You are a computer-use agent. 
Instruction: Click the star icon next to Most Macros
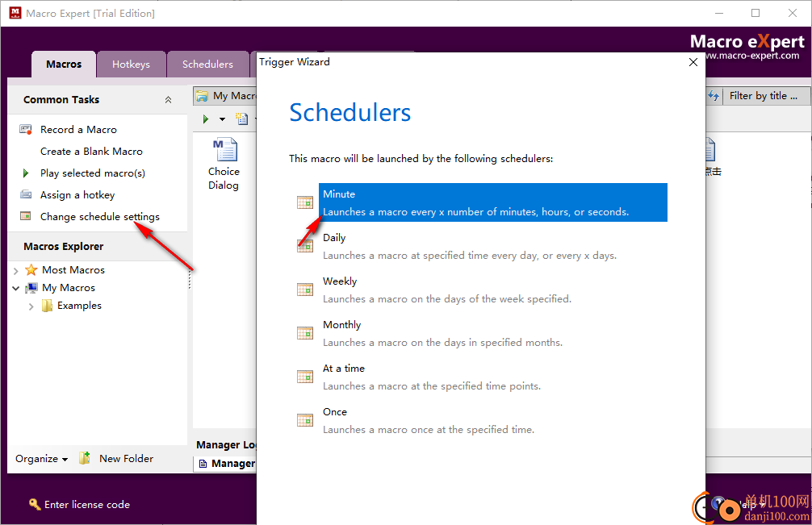[x=31, y=270]
